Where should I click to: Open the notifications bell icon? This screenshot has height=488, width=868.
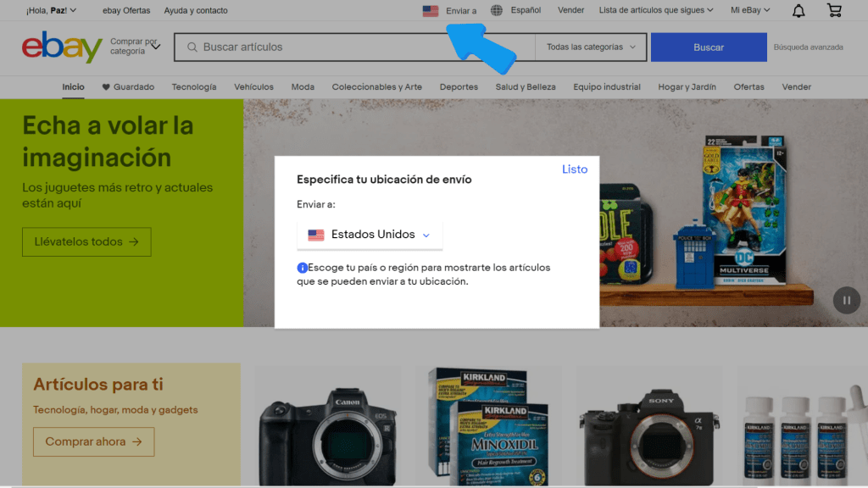[798, 10]
